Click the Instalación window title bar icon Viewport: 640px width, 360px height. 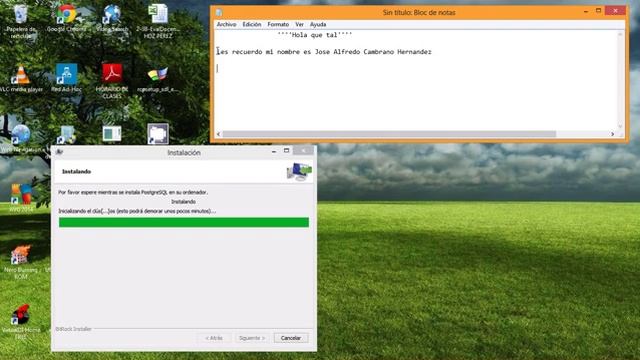[x=60, y=152]
